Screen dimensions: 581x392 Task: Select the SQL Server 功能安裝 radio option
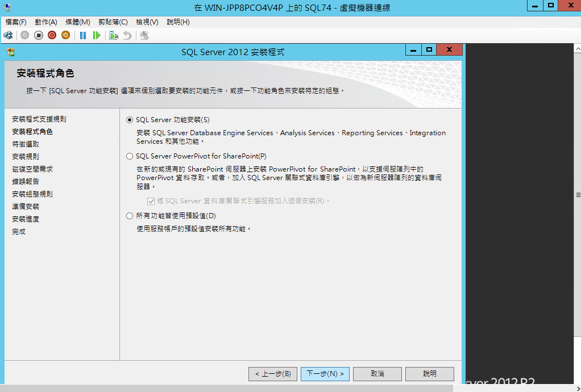pyautogui.click(x=129, y=120)
